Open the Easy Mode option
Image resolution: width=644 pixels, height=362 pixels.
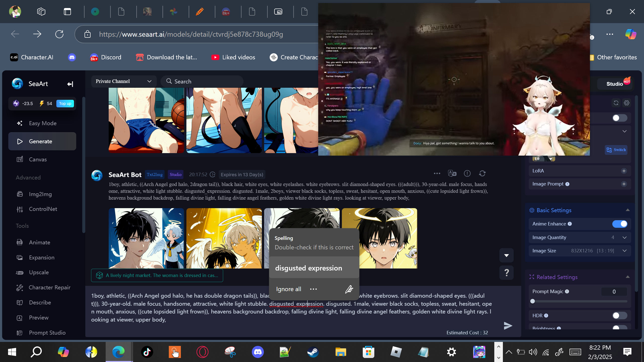point(42,123)
